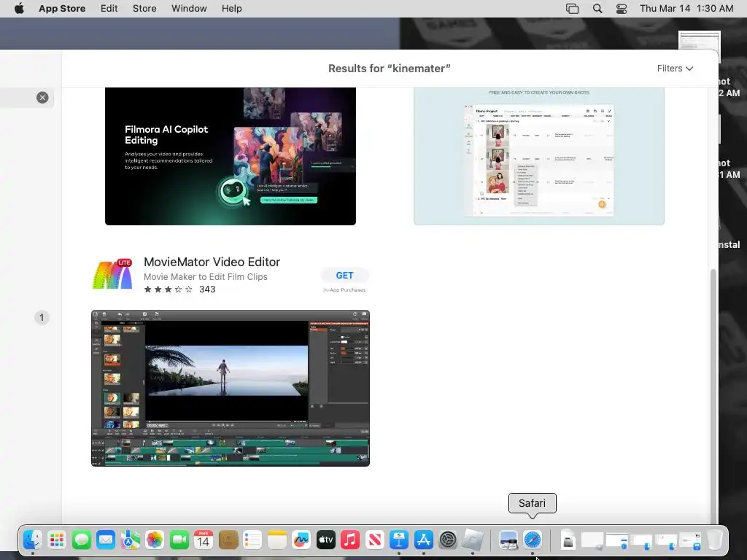This screenshot has height=560, width=747.
Task: Open Launchpad in the dock
Action: pyautogui.click(x=57, y=540)
